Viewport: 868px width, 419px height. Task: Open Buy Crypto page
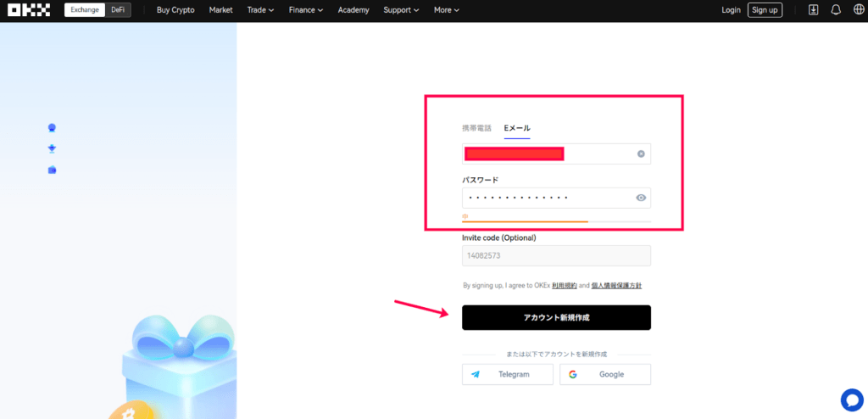175,10
